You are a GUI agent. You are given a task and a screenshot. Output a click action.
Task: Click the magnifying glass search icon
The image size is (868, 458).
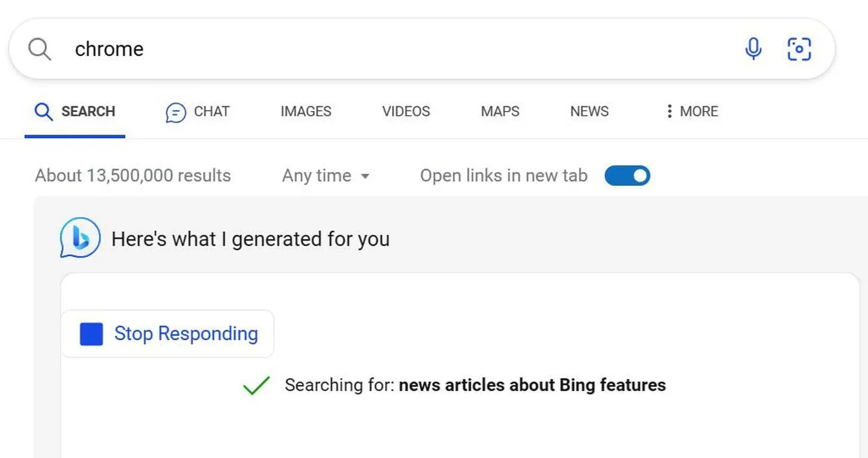(40, 49)
